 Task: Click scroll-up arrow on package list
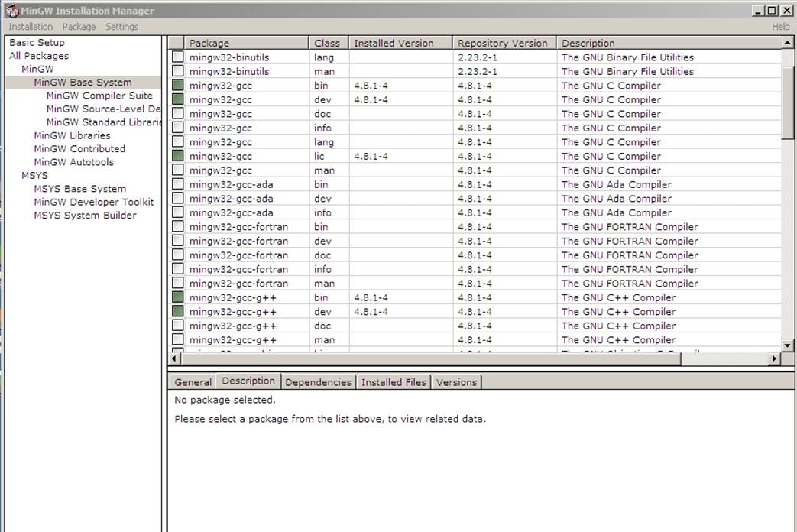coord(788,43)
